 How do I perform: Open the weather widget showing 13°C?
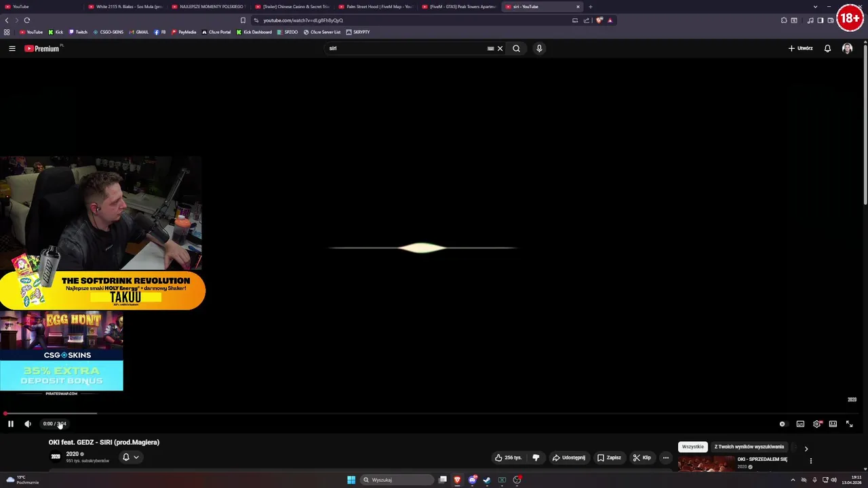(x=22, y=480)
